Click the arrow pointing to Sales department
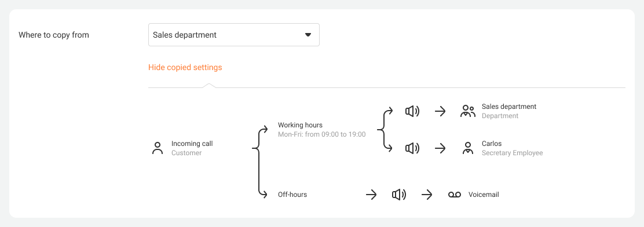Viewport: 644px width, 227px height. pos(440,111)
